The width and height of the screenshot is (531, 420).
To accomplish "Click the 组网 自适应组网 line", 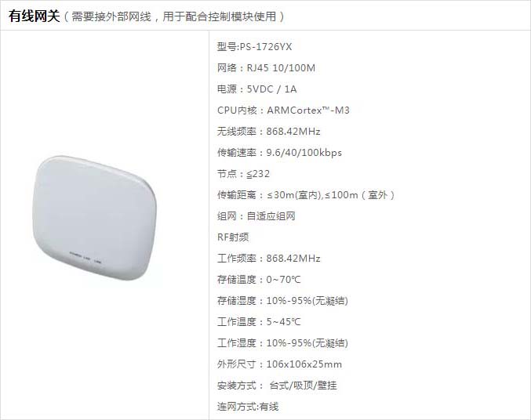I will pos(256,216).
